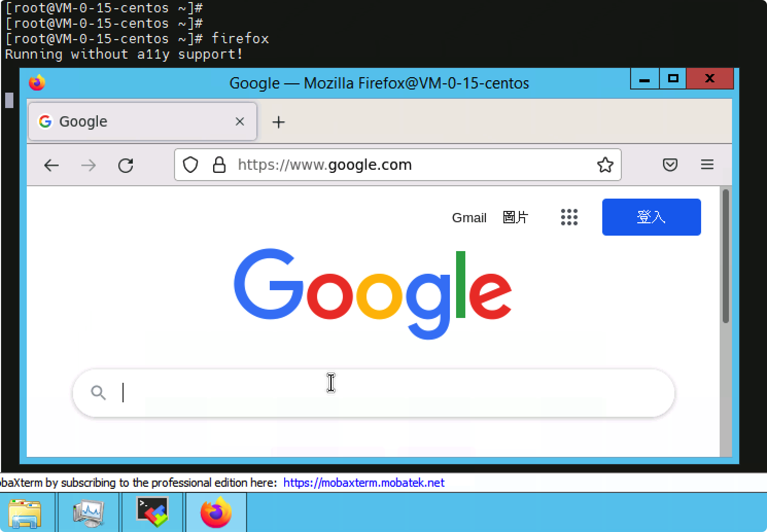Open a new tab with plus button

(x=278, y=122)
